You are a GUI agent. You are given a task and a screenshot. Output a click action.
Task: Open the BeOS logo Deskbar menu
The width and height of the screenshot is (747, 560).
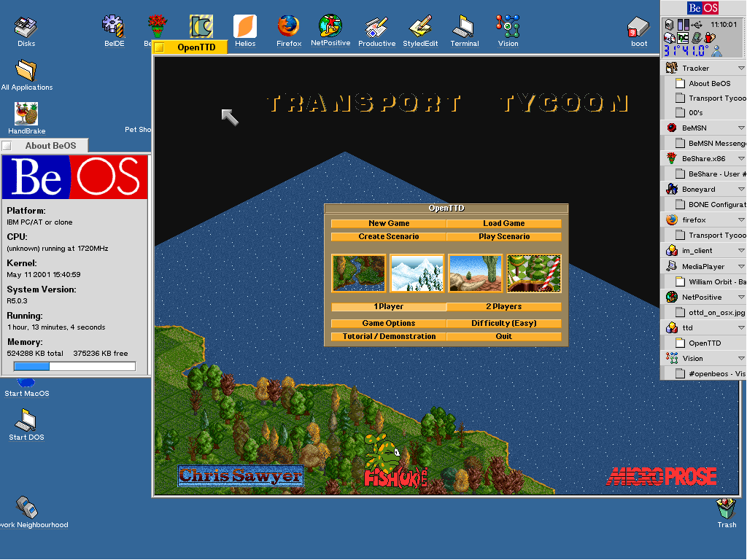pos(703,8)
